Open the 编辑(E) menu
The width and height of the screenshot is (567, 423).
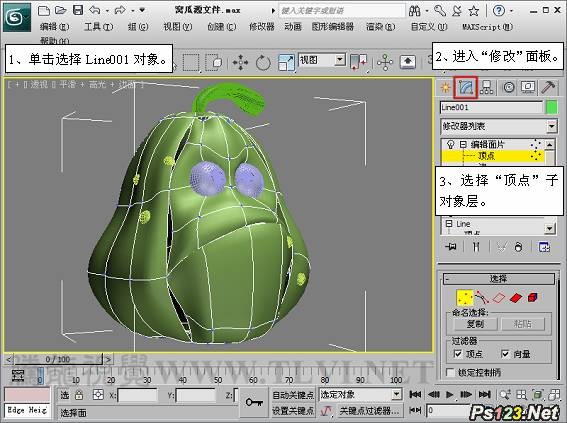pyautogui.click(x=55, y=26)
